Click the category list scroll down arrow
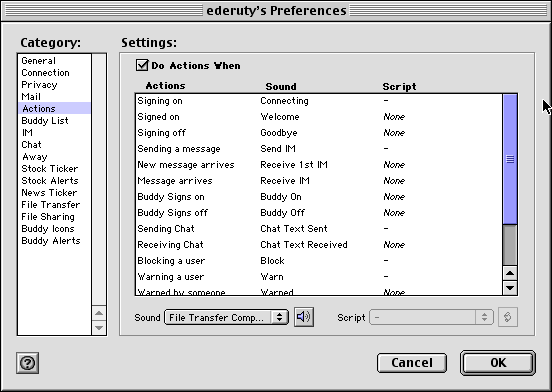The height and width of the screenshot is (392, 552). pyautogui.click(x=99, y=328)
